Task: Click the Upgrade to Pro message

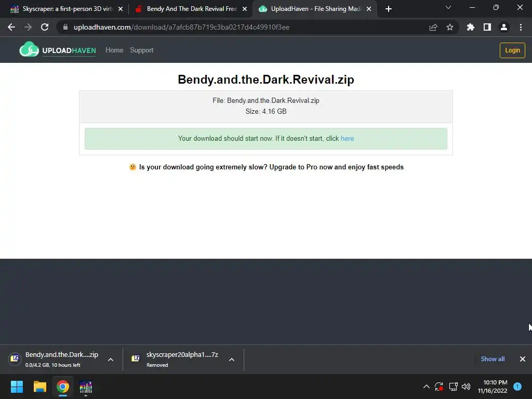Action: [x=267, y=167]
